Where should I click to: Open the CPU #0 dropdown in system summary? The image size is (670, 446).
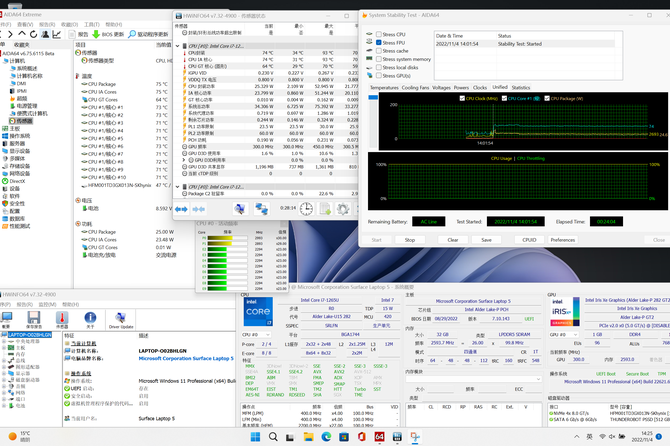pos(256,334)
